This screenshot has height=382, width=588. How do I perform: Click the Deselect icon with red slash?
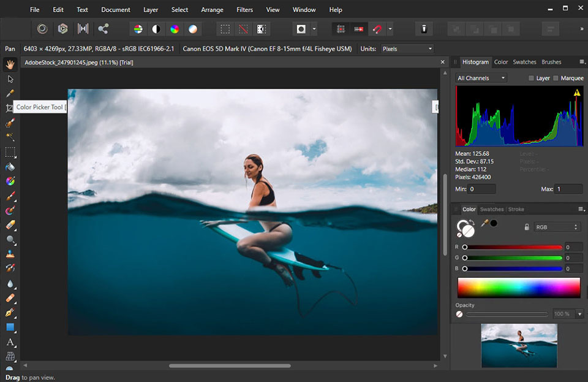coord(243,29)
